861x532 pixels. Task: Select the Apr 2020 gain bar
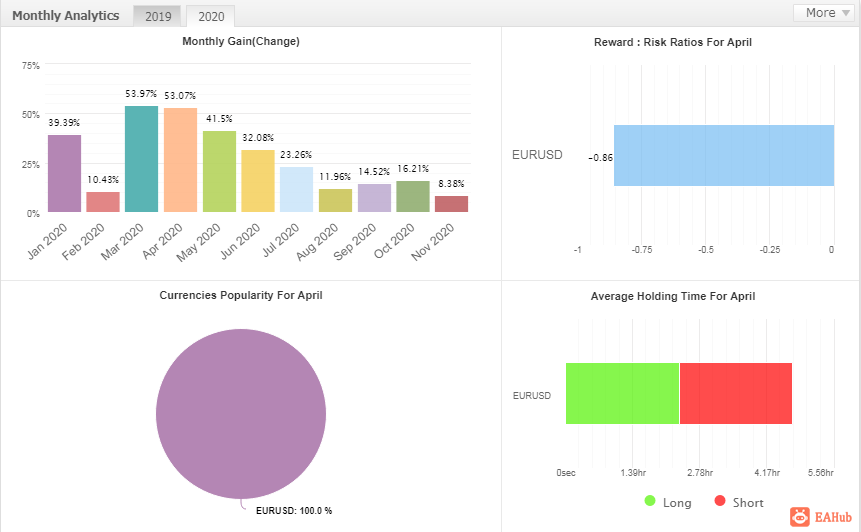(180, 160)
